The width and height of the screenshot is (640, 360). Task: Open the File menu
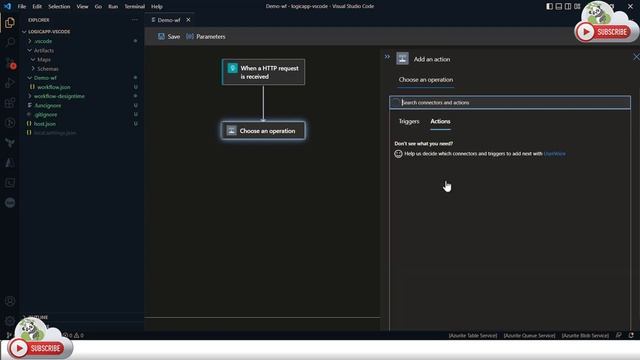pyautogui.click(x=22, y=6)
